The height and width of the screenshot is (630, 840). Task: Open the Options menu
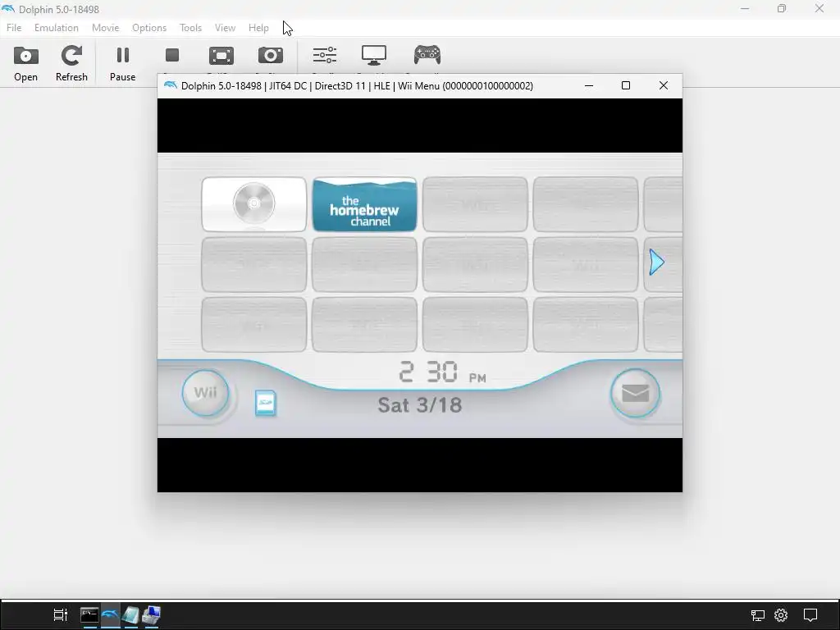(149, 28)
